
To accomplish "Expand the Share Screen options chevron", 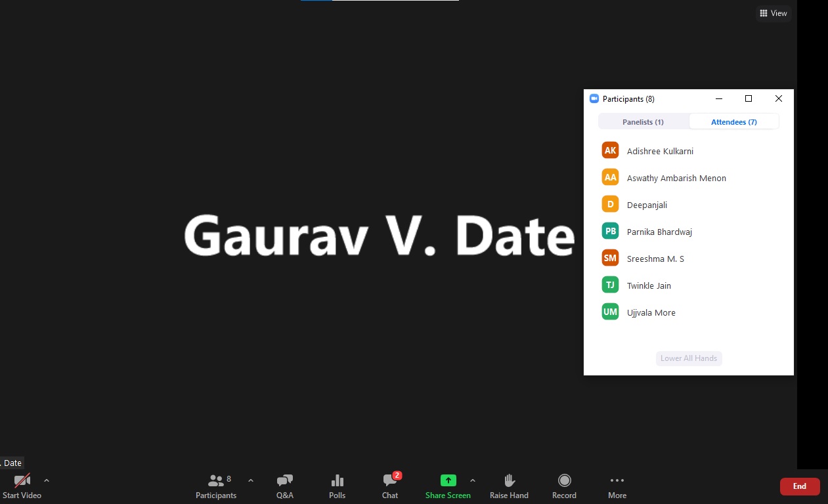I will [x=473, y=480].
